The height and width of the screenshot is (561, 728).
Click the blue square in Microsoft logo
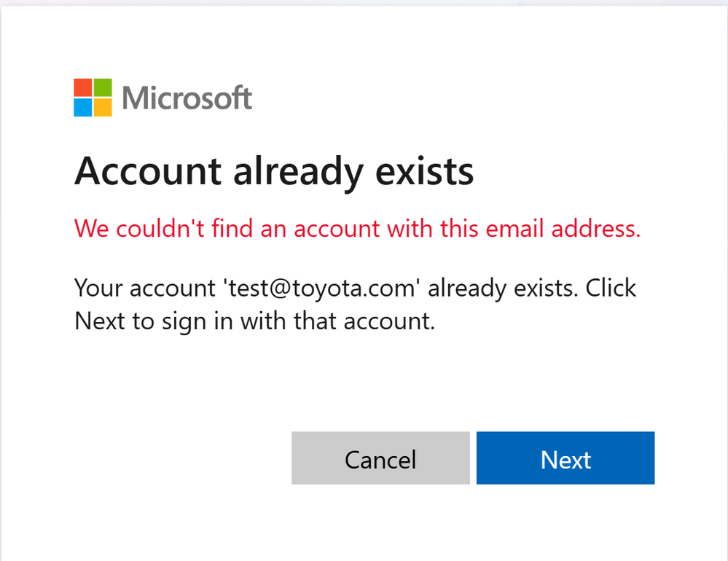point(83,108)
